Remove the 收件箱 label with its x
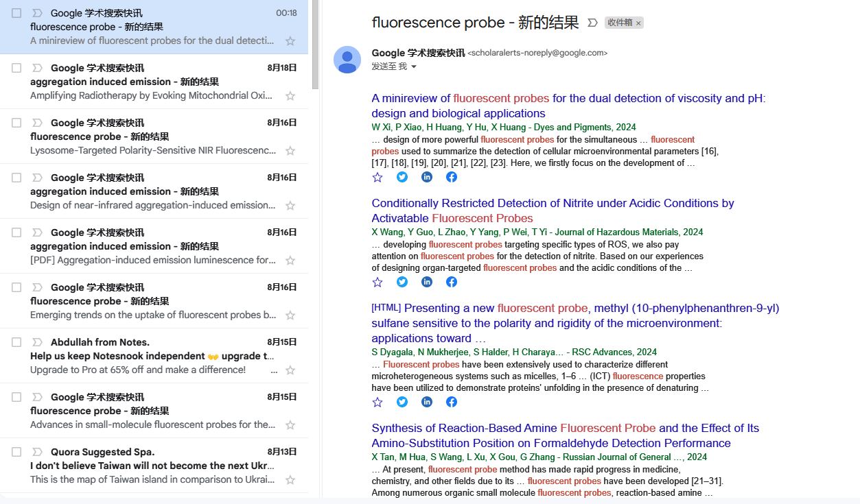Viewport: 860px width, 504px height. (x=638, y=23)
